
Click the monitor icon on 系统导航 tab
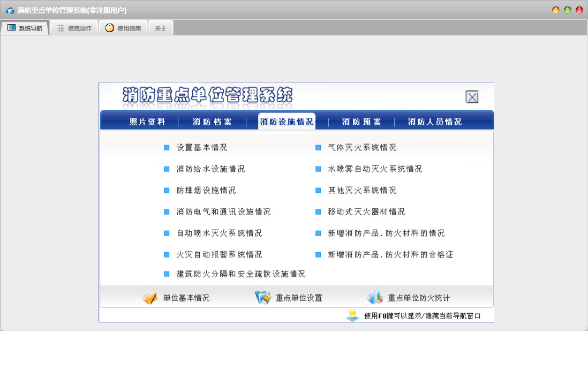(11, 28)
